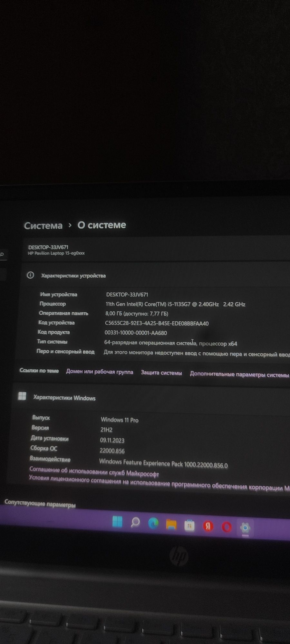Launch Opera browser from taskbar
This screenshot has width=290, height=644.
(227, 527)
